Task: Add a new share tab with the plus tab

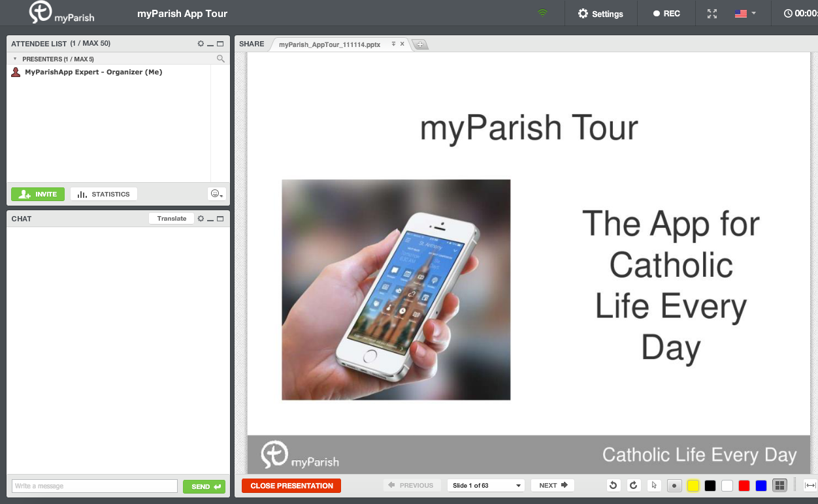Action: pyautogui.click(x=420, y=44)
